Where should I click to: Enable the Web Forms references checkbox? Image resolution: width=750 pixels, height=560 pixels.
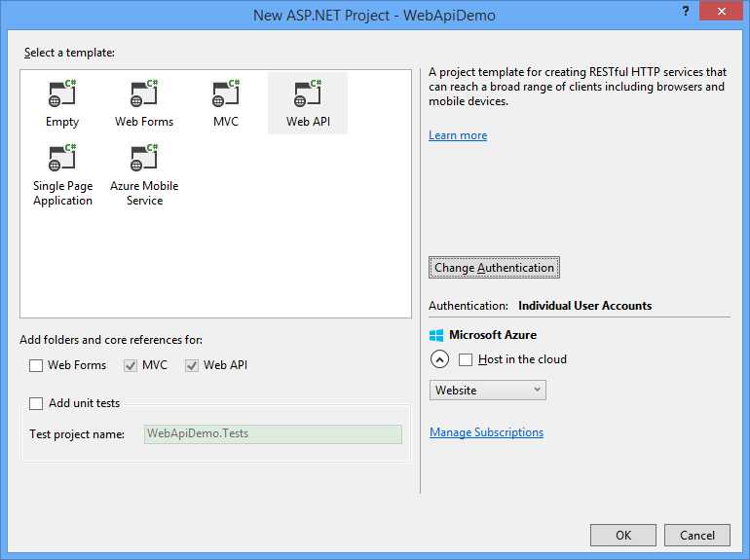(x=36, y=365)
